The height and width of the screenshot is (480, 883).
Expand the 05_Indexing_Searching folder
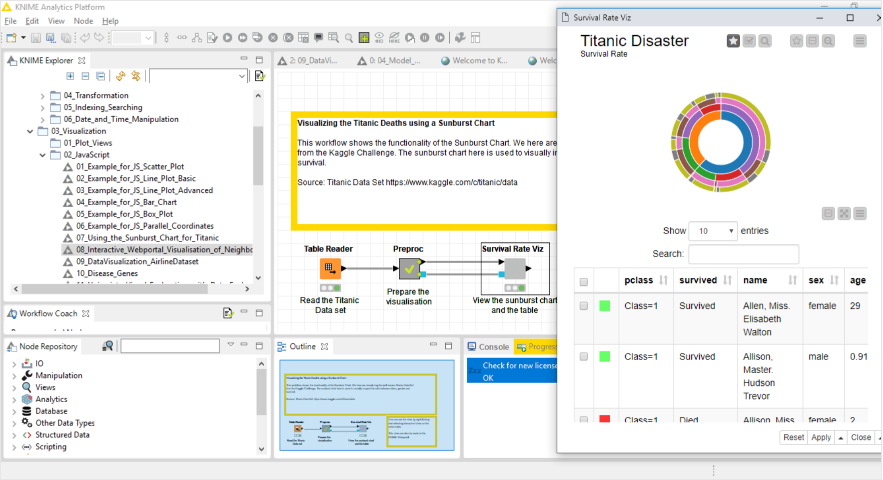[x=42, y=108]
